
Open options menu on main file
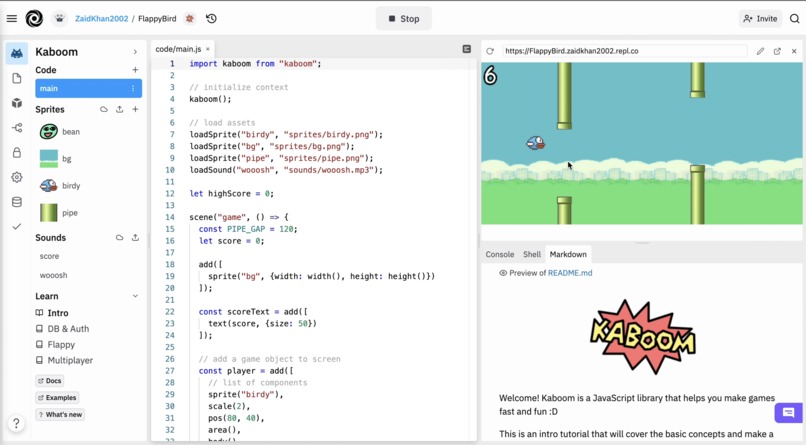click(133, 88)
